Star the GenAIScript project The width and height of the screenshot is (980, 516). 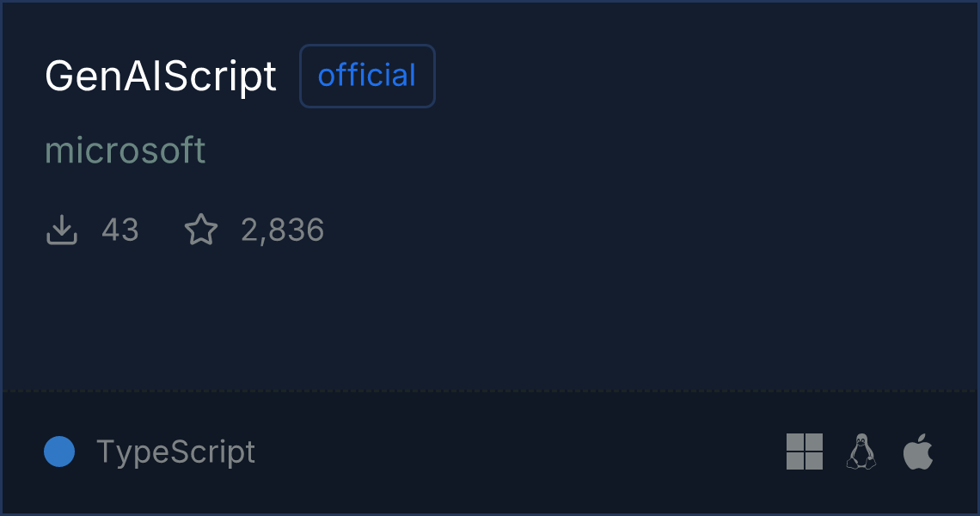(201, 230)
